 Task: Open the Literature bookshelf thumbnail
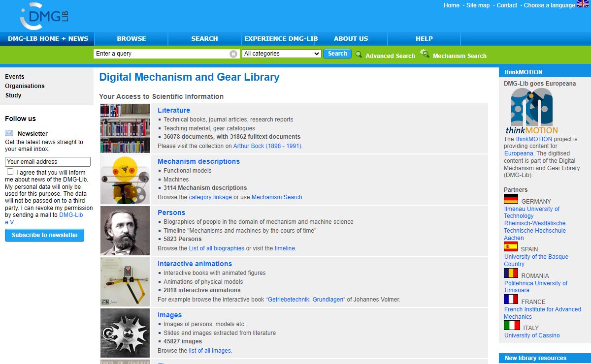125,128
